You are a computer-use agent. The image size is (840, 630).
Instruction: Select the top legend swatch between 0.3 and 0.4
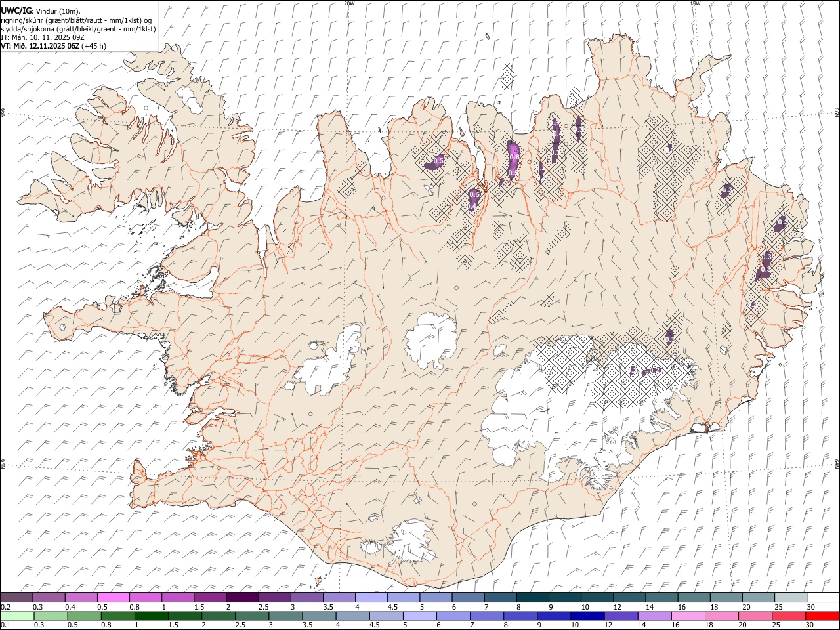(x=49, y=598)
